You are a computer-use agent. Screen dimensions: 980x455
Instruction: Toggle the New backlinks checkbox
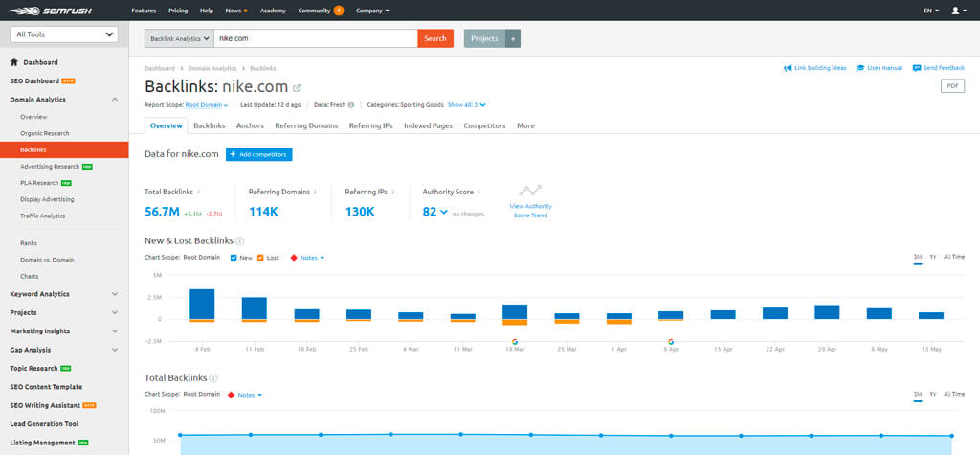coord(234,258)
